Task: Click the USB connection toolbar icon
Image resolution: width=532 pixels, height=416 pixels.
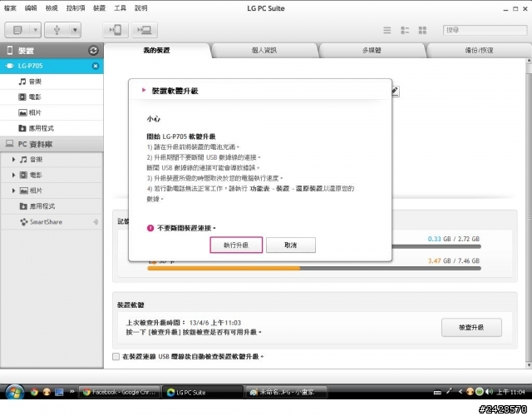Action: pos(57,30)
